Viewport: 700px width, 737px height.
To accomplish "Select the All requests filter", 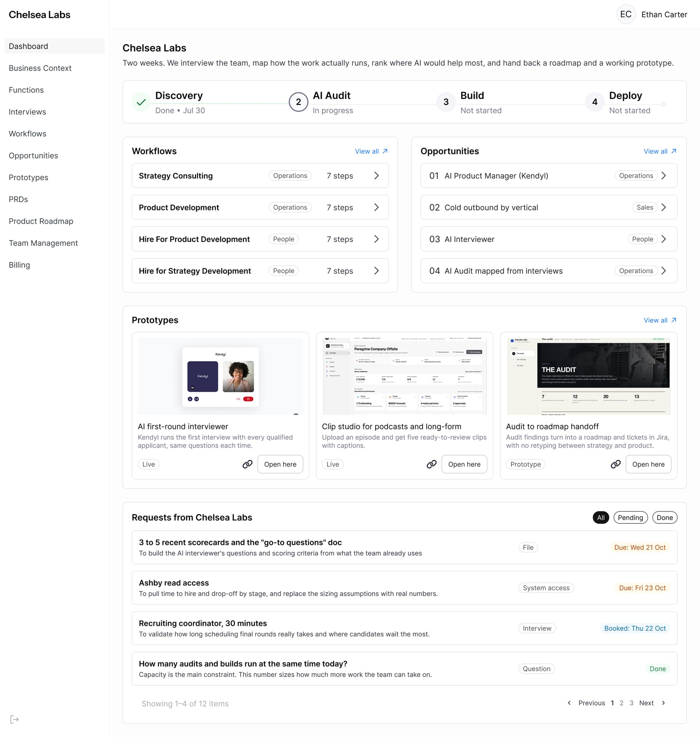I will 601,518.
